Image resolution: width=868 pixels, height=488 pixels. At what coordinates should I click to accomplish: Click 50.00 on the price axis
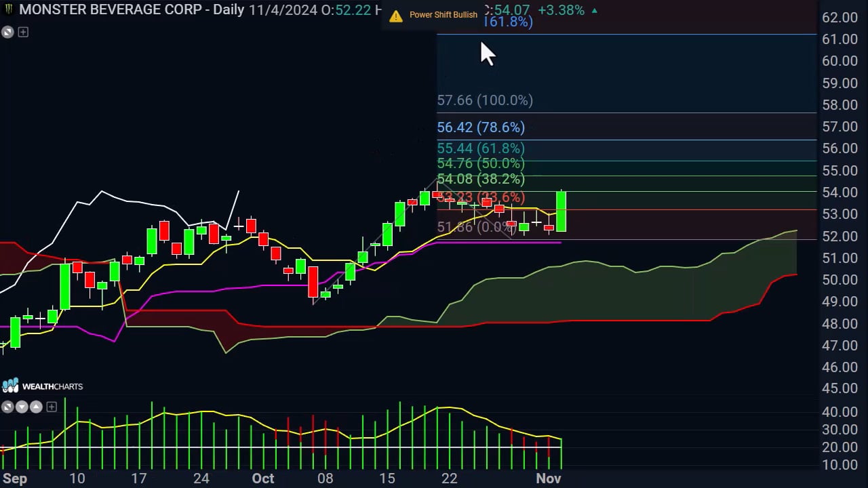pos(840,280)
